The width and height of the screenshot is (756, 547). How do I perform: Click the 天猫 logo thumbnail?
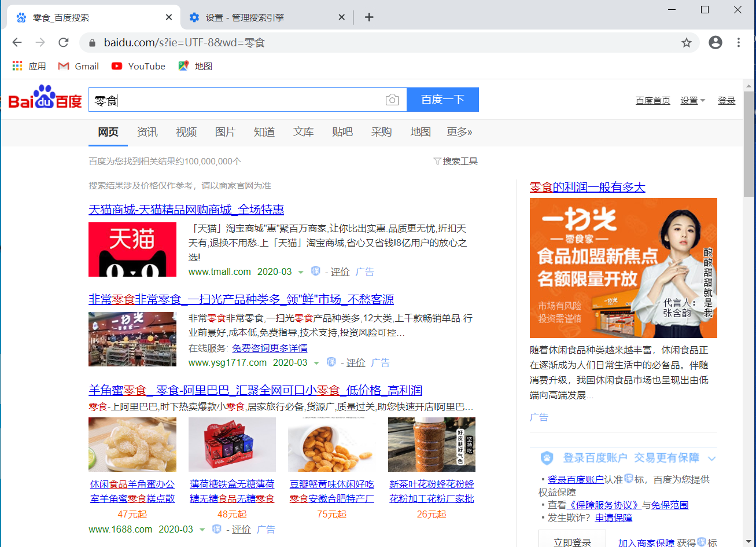pyautogui.click(x=132, y=249)
